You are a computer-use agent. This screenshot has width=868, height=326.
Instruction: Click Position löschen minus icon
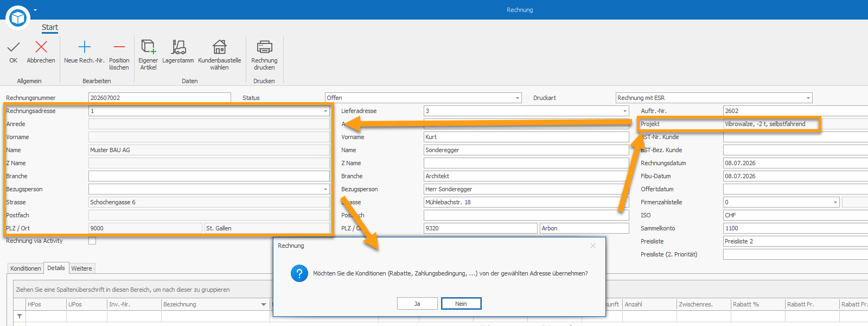click(x=119, y=47)
